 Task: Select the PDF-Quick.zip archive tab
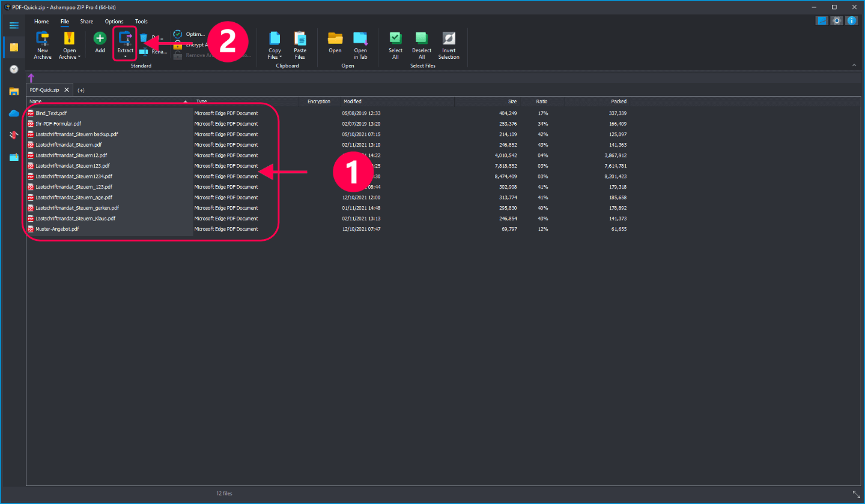tap(45, 90)
